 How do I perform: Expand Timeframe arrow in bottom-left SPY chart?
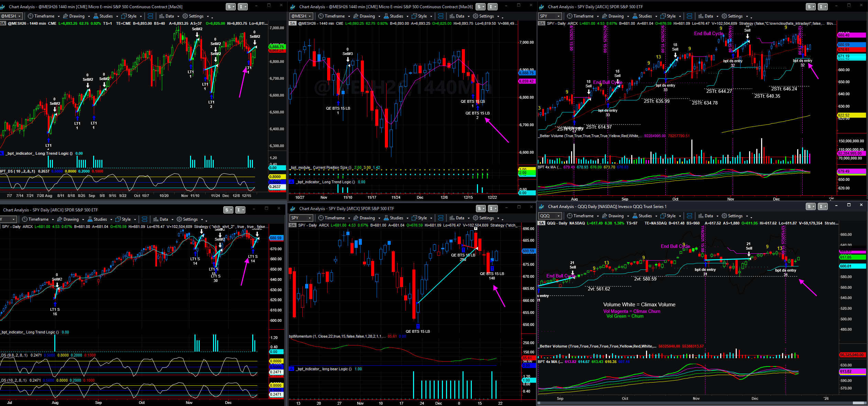[53, 220]
